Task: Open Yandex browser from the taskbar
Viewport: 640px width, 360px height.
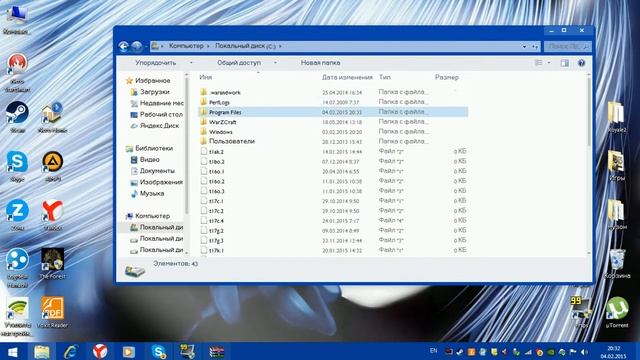Action: click(100, 352)
